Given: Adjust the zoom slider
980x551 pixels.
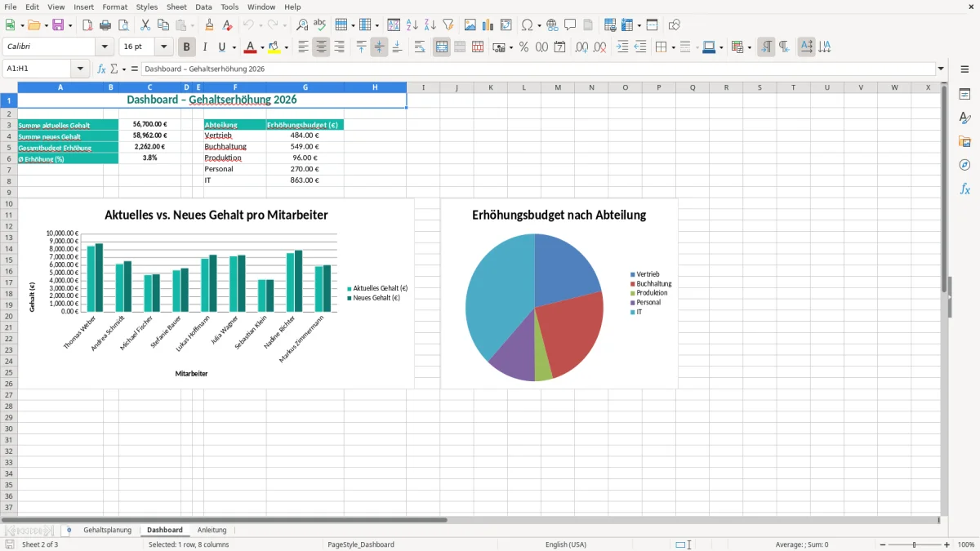Looking at the screenshot, I should point(915,544).
